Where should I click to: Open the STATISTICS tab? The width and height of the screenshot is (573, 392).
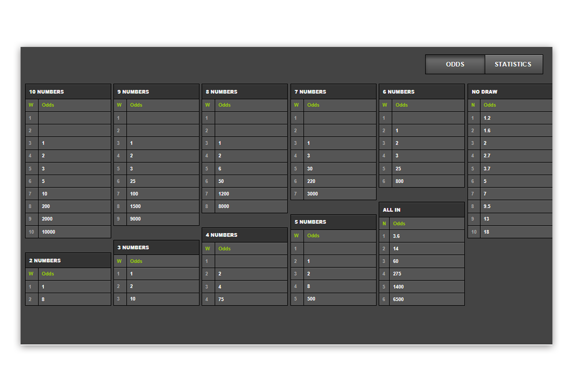pyautogui.click(x=514, y=64)
